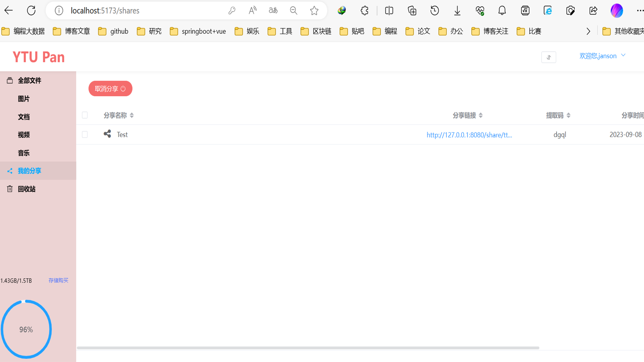Screen dimensions: 644x362
Task: Open notifications bell icon
Action: (x=502, y=10)
